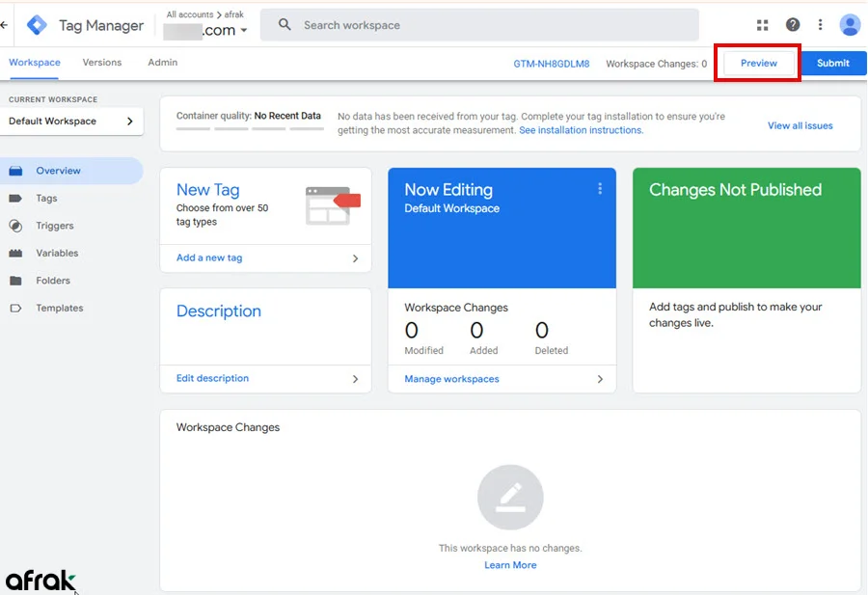
Task: Open Variables in the sidebar
Action: pos(57,253)
